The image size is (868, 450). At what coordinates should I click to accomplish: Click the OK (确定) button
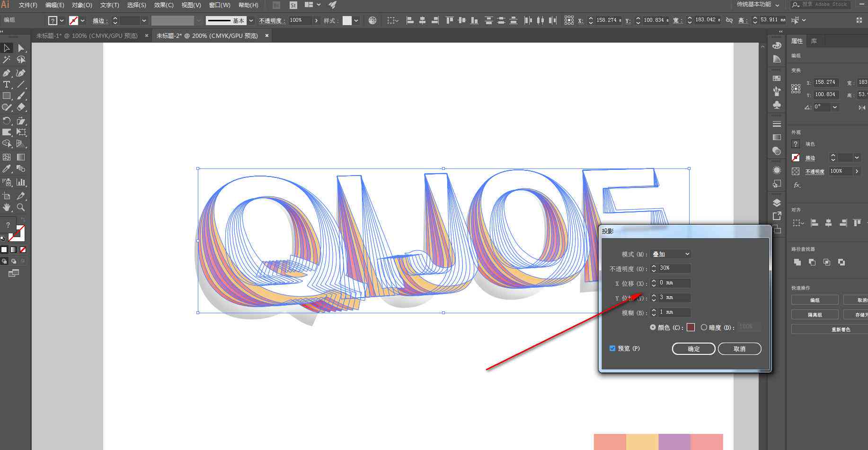(693, 349)
